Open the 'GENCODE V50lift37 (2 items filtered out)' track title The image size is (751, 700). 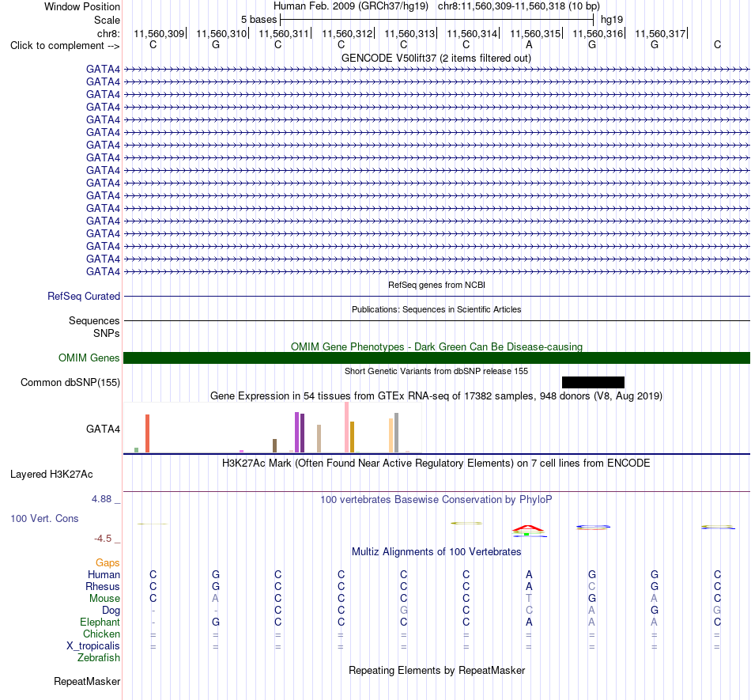coord(436,58)
